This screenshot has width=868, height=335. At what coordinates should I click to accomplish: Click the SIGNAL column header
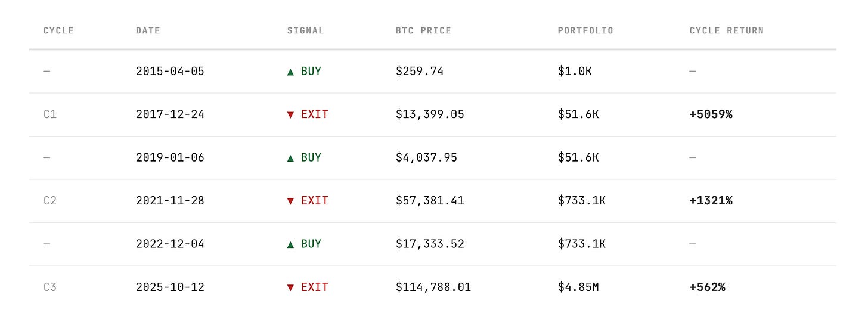coord(305,30)
